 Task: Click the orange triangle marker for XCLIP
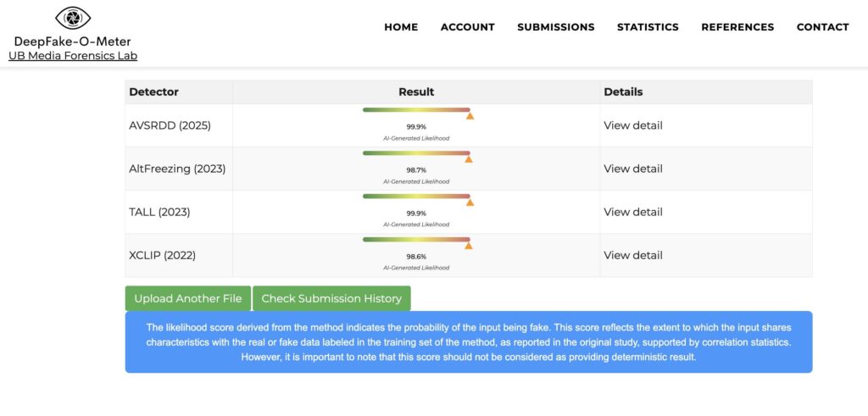point(469,246)
